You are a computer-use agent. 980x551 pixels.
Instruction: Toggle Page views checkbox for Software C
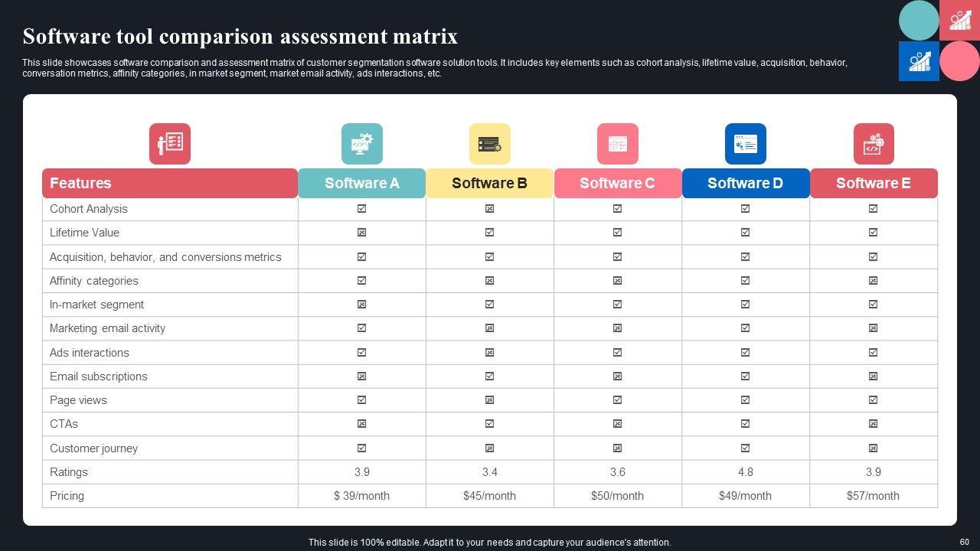point(617,400)
